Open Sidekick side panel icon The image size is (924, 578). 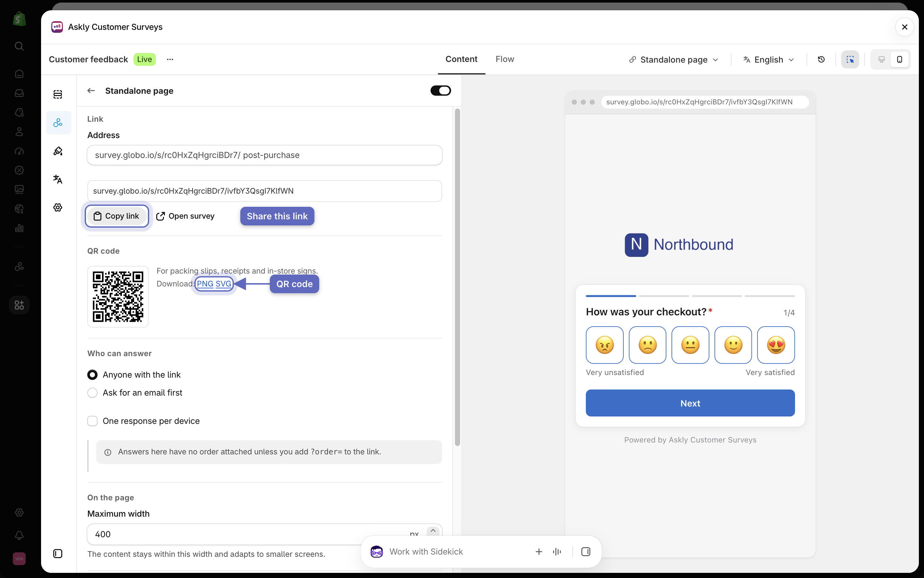coord(586,552)
